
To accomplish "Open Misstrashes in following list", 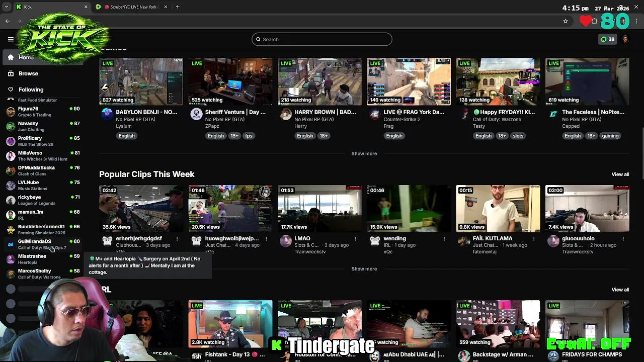I will tap(43, 259).
